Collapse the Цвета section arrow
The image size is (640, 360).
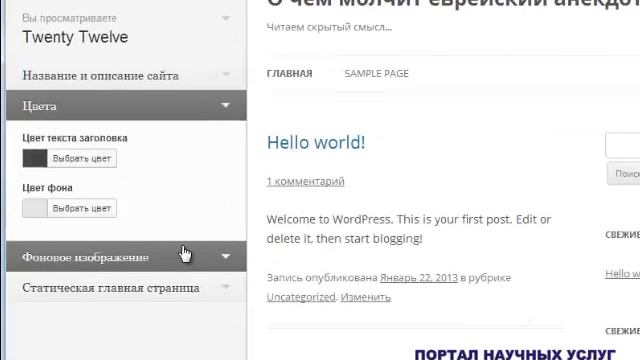(225, 105)
